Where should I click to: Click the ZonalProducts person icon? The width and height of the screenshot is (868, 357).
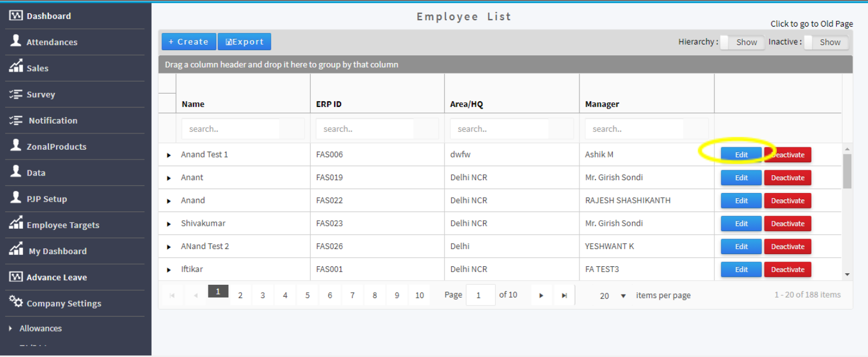coord(16,145)
